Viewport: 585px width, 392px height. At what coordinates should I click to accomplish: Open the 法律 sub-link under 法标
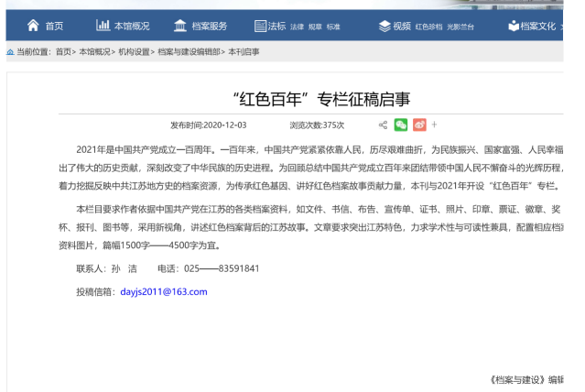point(297,27)
